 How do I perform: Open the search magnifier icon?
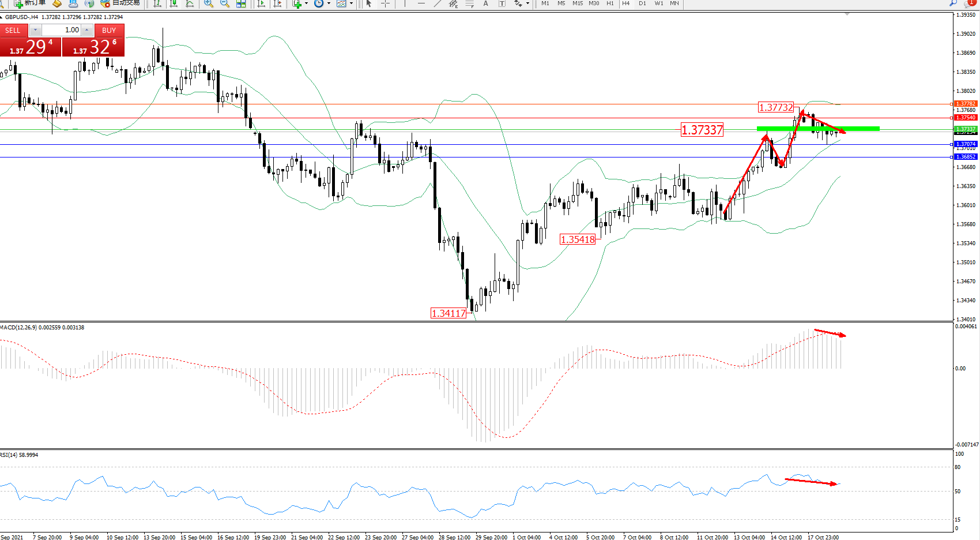pyautogui.click(x=953, y=3)
